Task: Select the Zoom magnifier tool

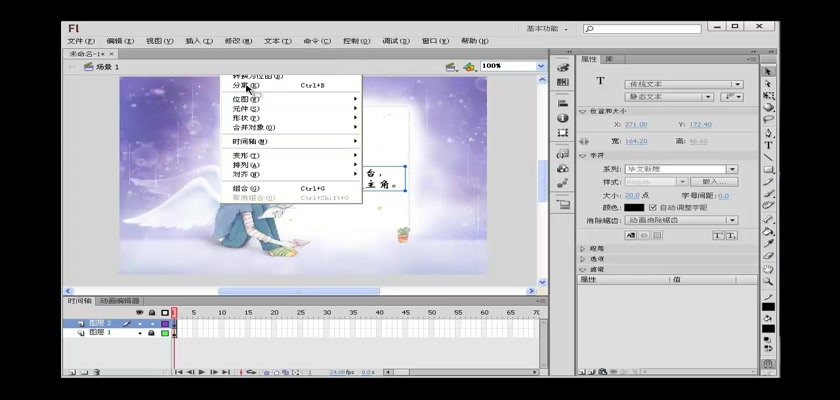Action: [768, 281]
